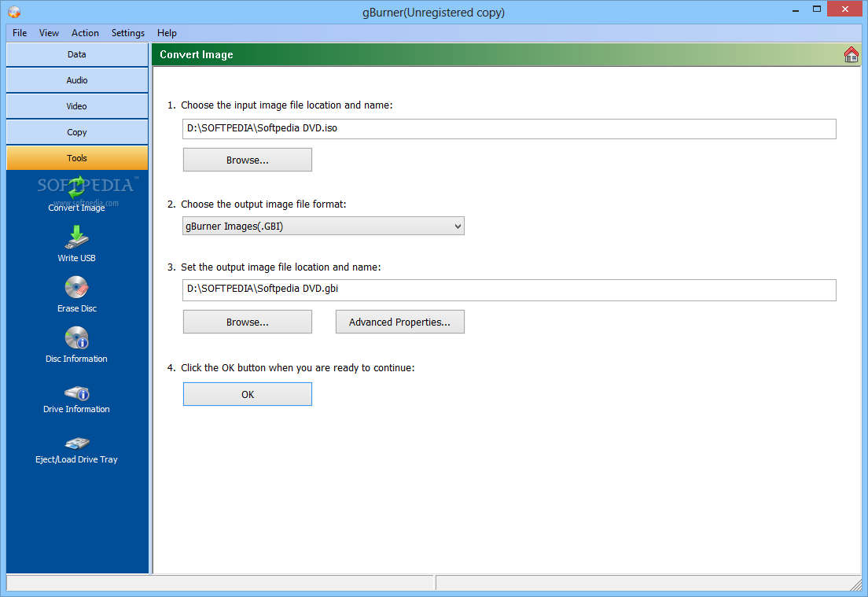This screenshot has width=868, height=597.
Task: Maximize the gBurner window
Action: (817, 9)
